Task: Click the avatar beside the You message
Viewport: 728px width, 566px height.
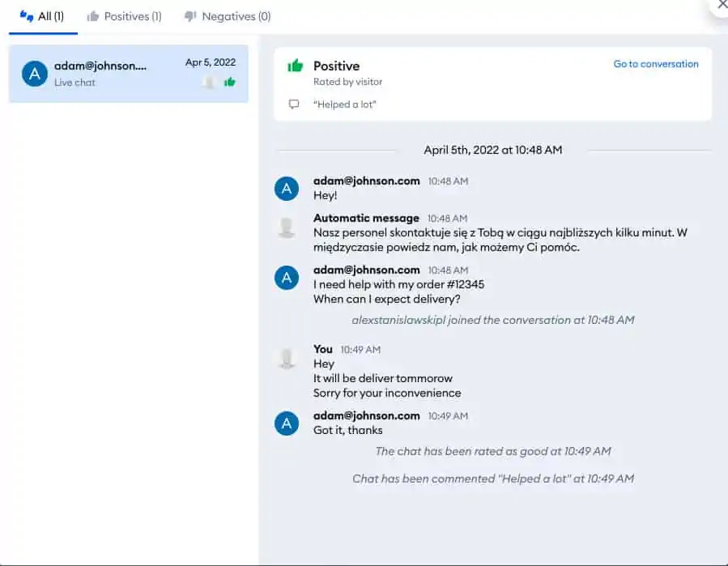Action: (x=287, y=359)
